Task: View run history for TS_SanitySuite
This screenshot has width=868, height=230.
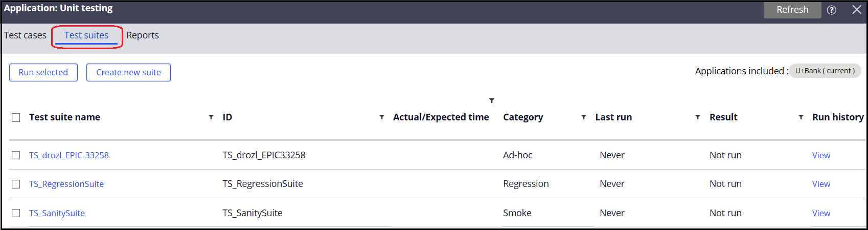Action: point(821,213)
